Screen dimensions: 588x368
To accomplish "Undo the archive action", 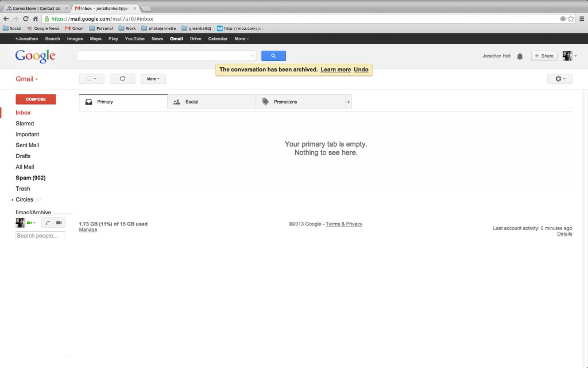I will pyautogui.click(x=361, y=70).
